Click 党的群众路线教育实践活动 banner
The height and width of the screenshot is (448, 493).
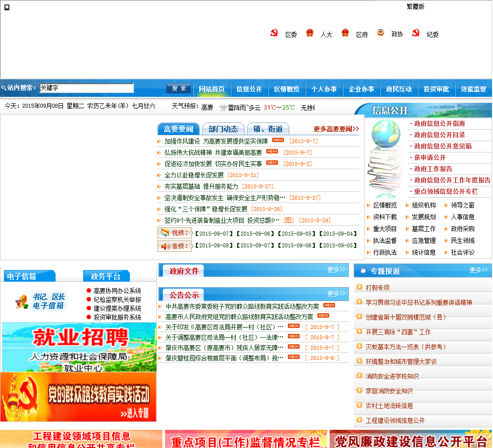pyautogui.click(x=79, y=397)
